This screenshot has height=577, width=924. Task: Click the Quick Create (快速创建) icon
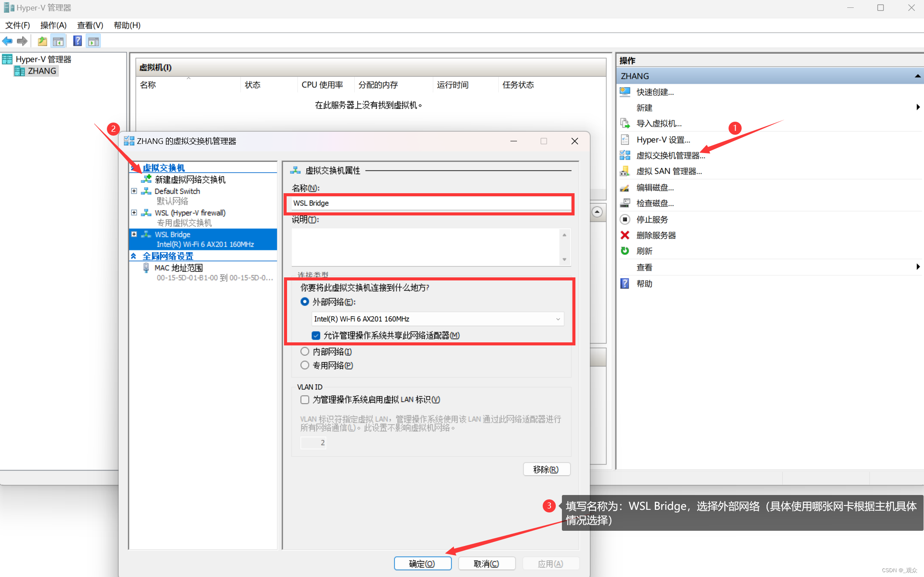[x=625, y=92]
